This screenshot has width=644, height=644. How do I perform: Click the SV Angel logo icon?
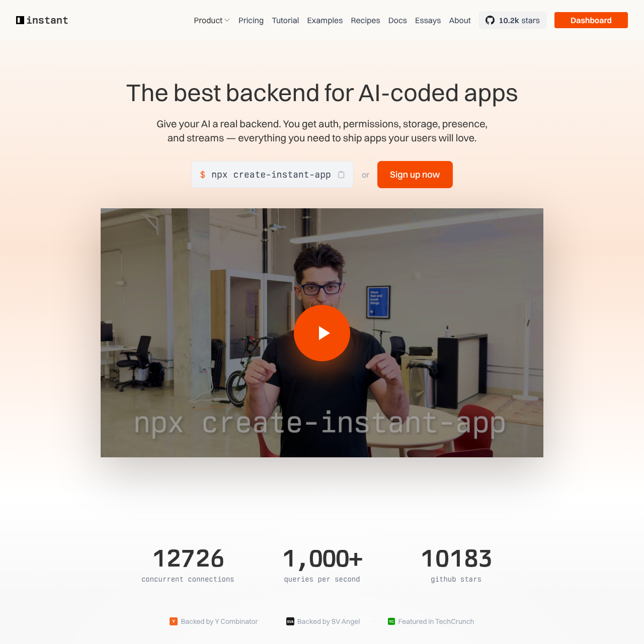tap(290, 621)
